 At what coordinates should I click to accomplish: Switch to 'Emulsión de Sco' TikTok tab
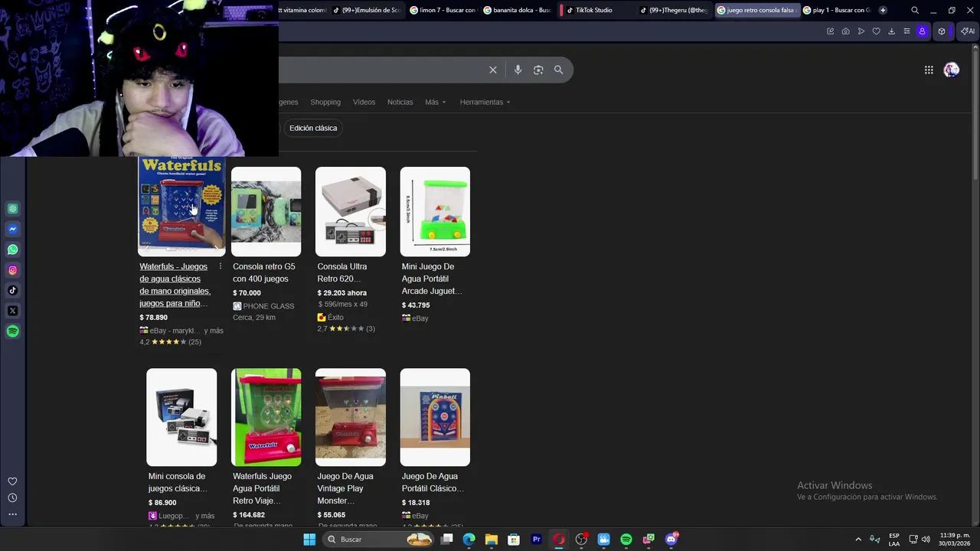pyautogui.click(x=367, y=10)
